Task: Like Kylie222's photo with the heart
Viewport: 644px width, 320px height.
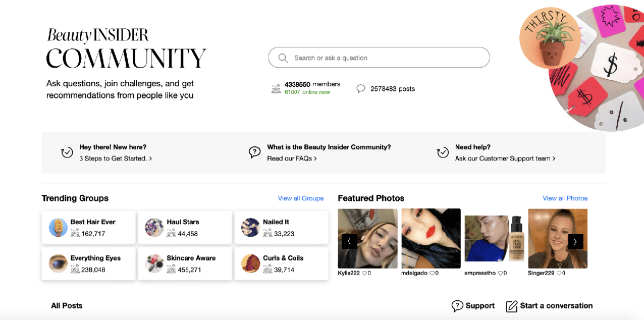Action: coord(364,273)
